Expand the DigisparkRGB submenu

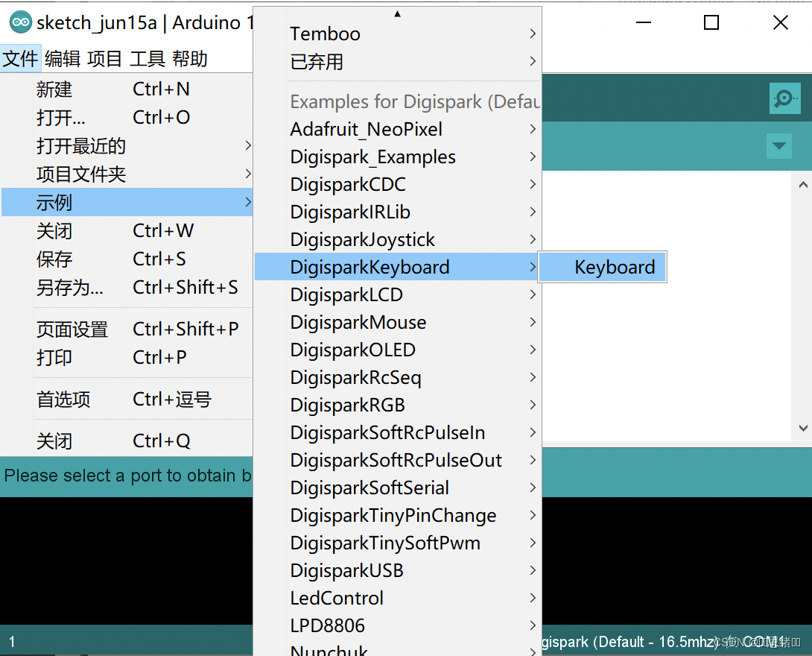pos(398,405)
